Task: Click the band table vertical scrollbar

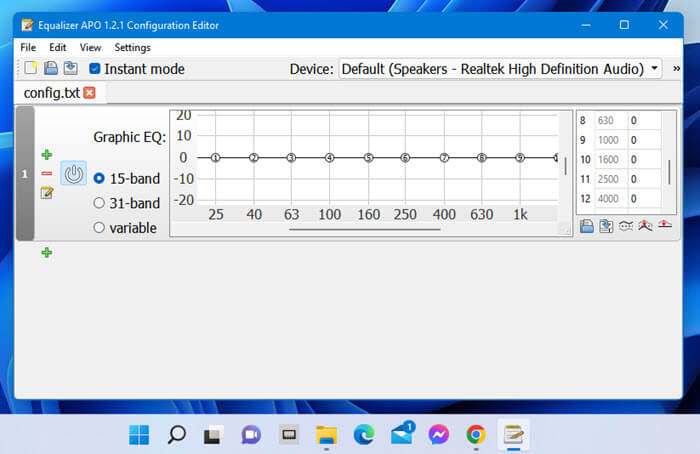Action: coord(669,172)
